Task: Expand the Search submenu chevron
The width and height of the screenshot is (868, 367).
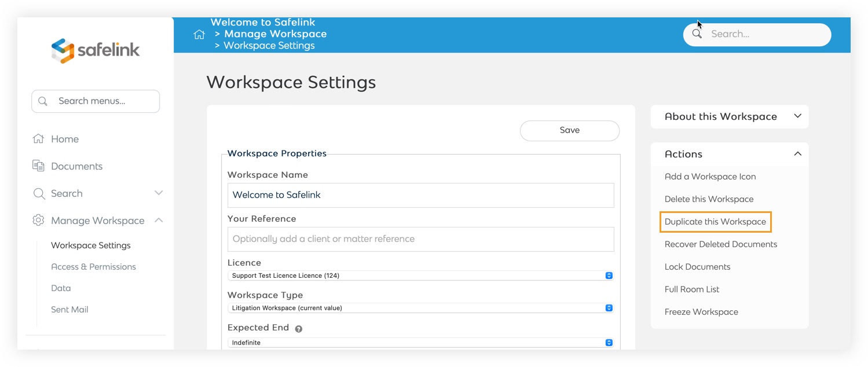Action: point(159,193)
